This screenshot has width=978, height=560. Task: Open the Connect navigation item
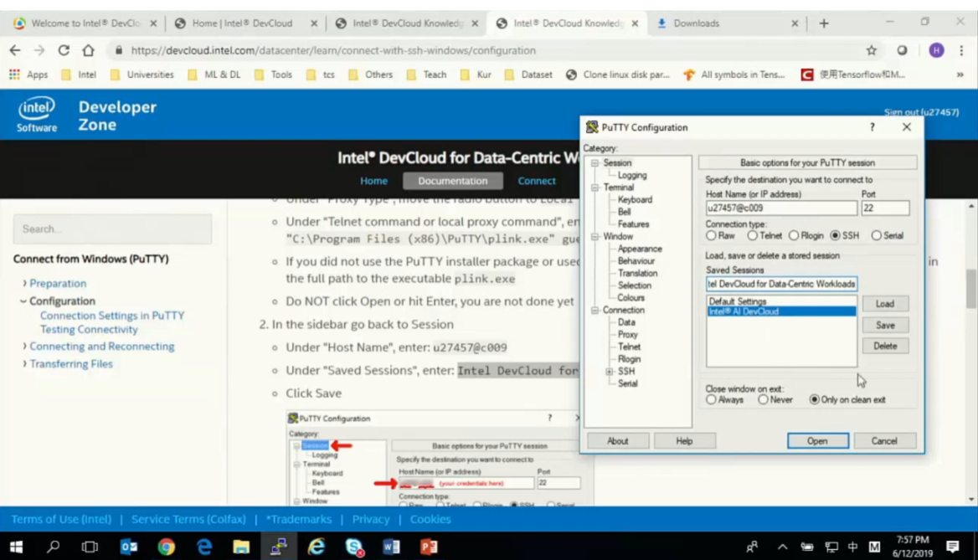point(537,181)
